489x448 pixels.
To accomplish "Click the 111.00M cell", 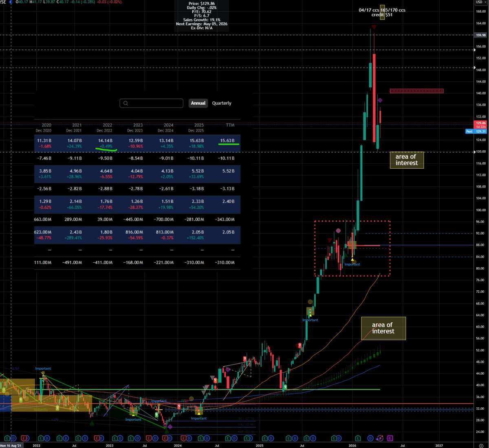I will tap(43, 263).
